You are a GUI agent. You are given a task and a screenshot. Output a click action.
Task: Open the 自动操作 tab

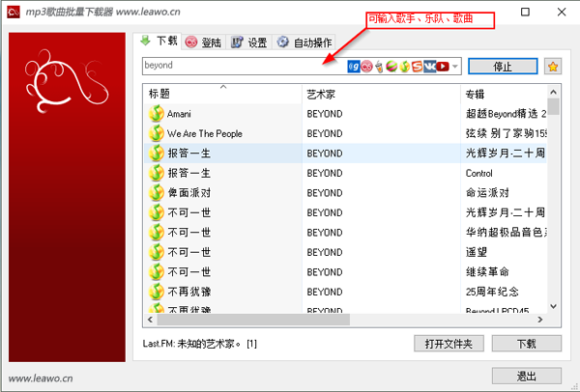[304, 42]
